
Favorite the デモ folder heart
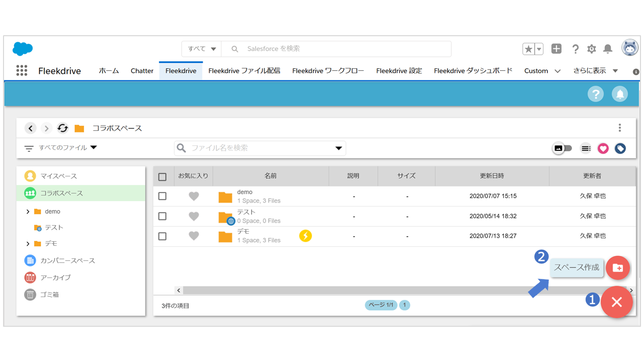[194, 236]
